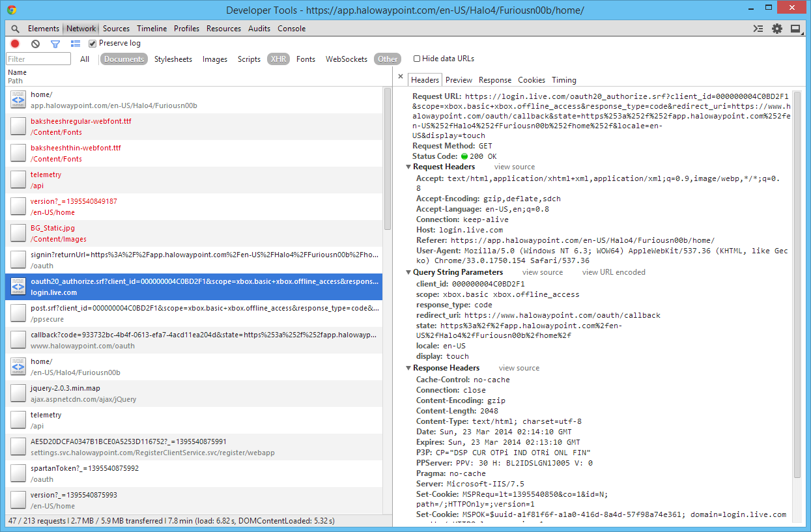Open the Resources panel
This screenshot has width=811, height=532.
[223, 29]
